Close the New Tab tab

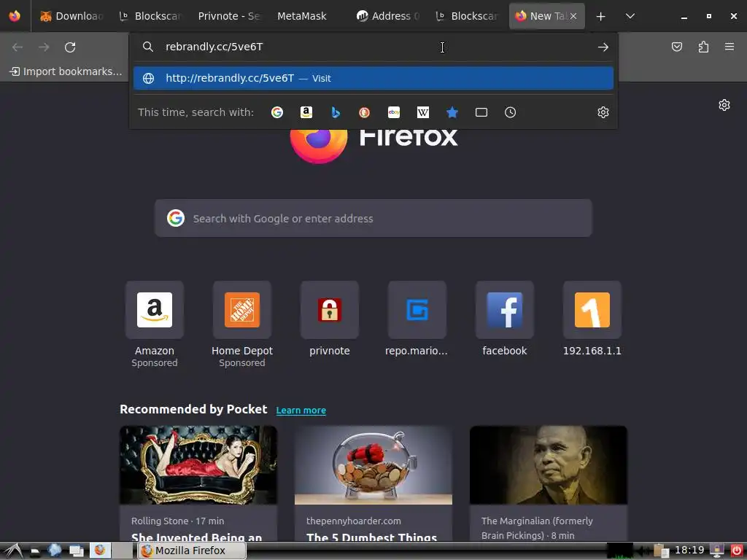[573, 16]
